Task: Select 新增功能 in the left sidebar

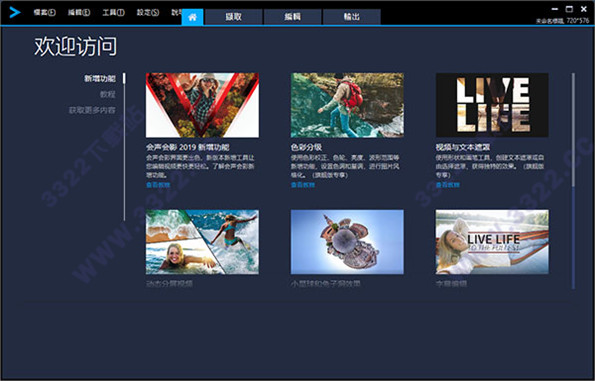Action: tap(100, 79)
